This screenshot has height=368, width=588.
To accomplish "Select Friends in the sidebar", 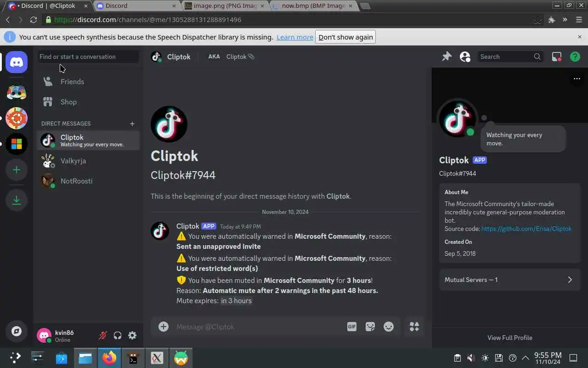I will click(x=88, y=81).
